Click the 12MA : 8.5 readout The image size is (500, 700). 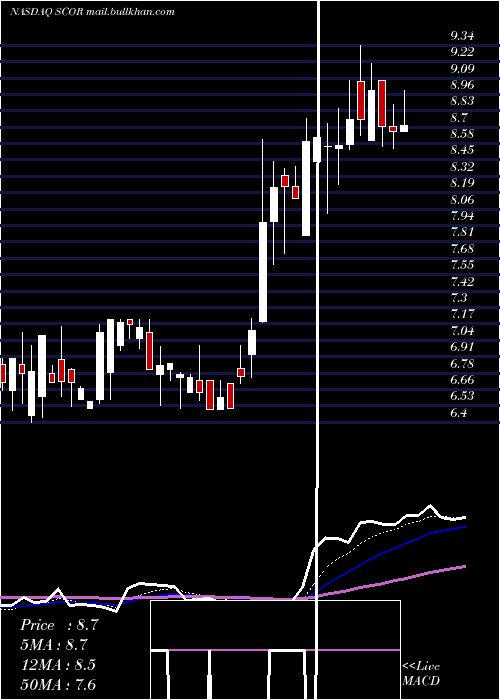58,665
